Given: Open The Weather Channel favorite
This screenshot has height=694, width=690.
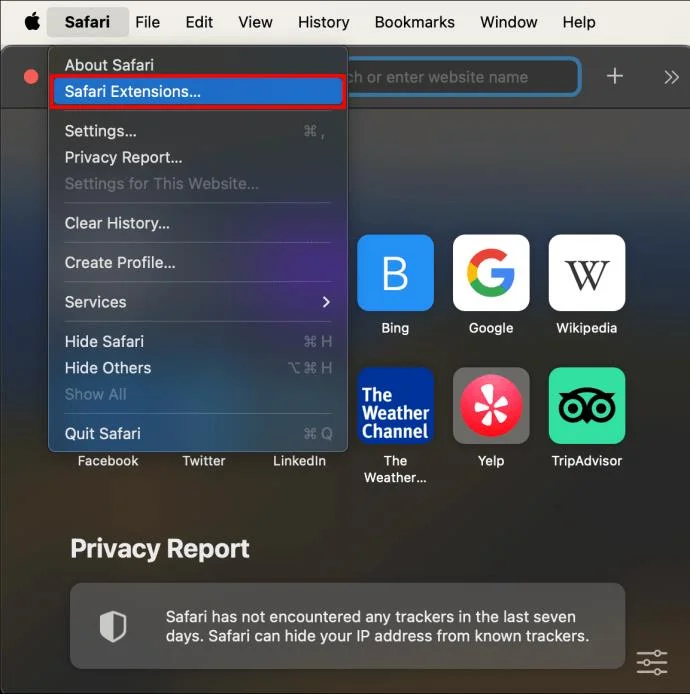Looking at the screenshot, I should coord(395,406).
